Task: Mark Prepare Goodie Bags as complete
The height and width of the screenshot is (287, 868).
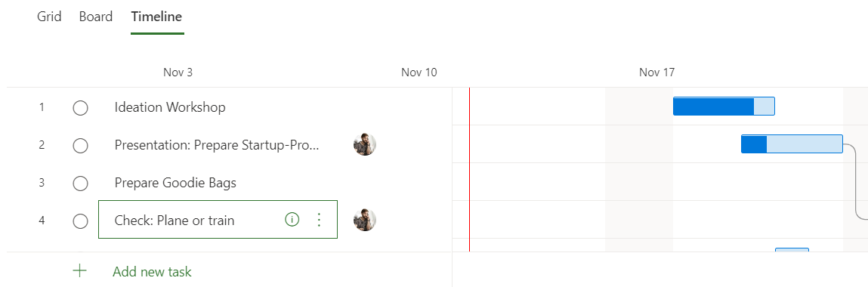Action: 80,183
